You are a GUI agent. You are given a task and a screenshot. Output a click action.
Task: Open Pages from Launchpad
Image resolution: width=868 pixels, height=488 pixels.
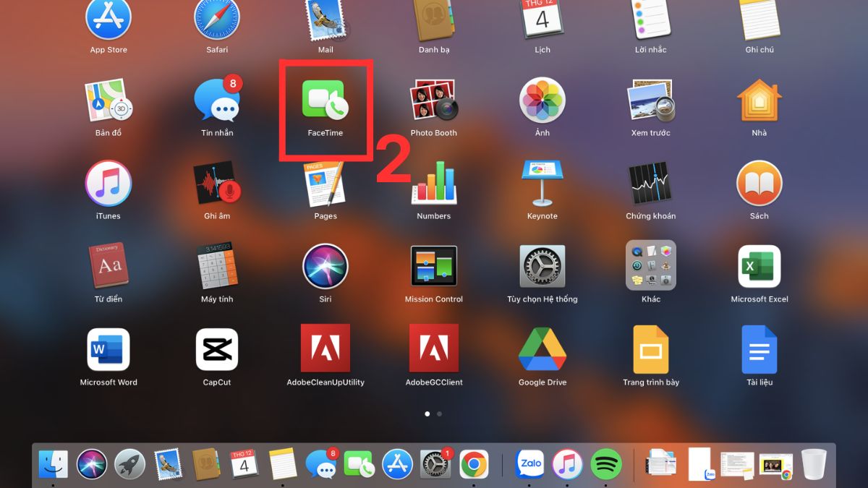point(325,184)
